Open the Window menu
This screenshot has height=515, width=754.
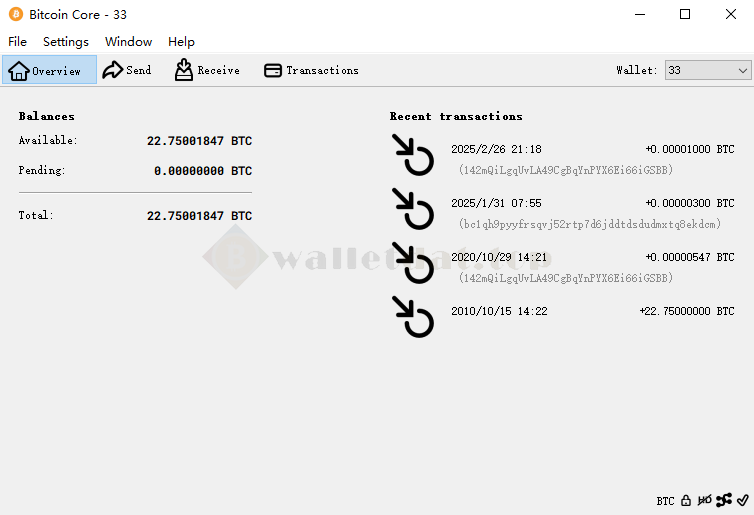tap(128, 42)
